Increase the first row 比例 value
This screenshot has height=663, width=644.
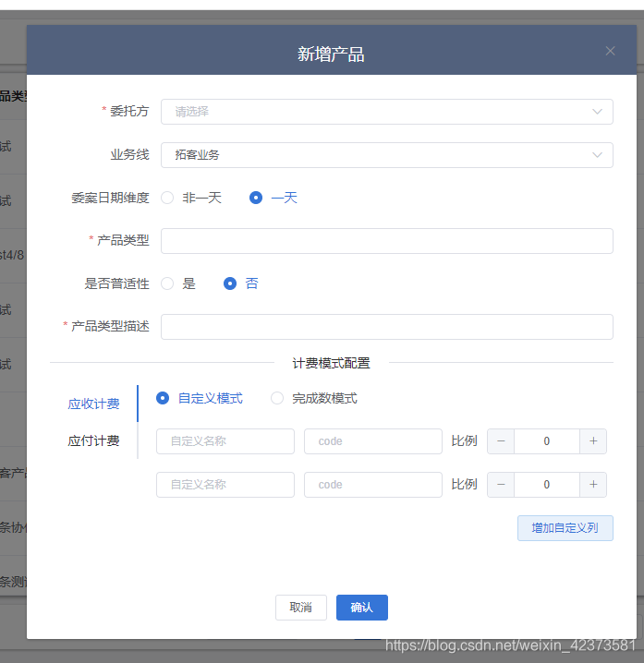tap(593, 441)
